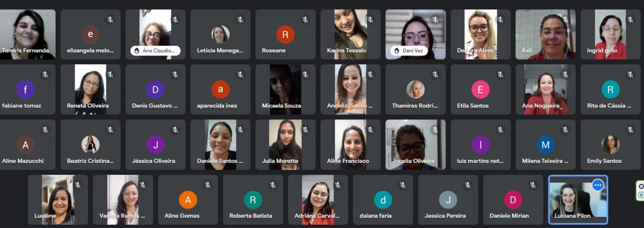Click the orange 'a' avatar of aparecida ines
Screen dimensions: 644x228
pyautogui.click(x=221, y=89)
